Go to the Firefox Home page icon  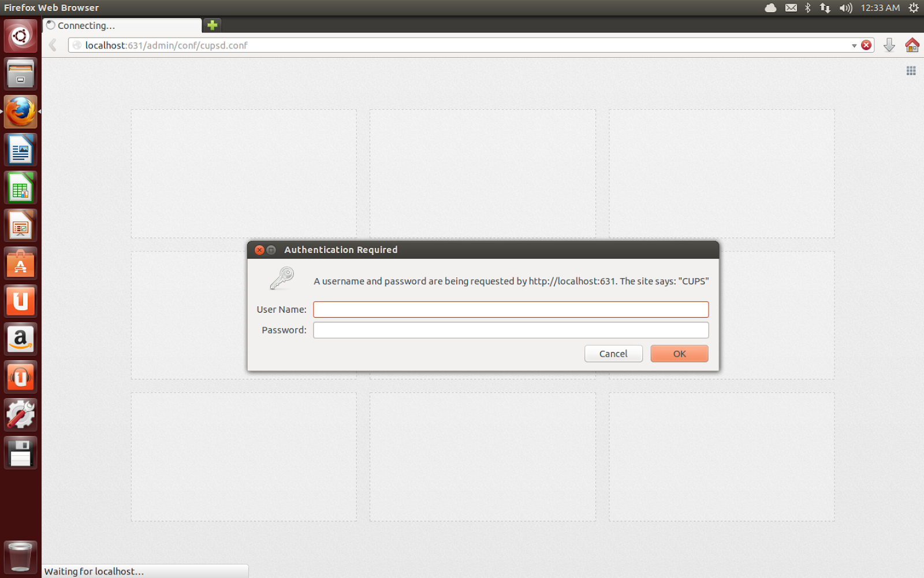point(912,45)
